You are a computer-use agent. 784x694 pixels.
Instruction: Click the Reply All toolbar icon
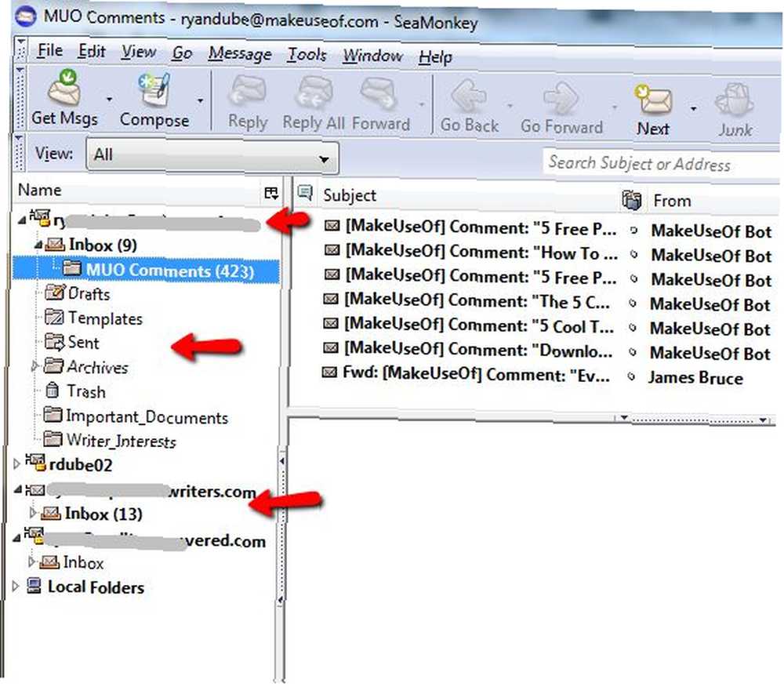point(314,93)
